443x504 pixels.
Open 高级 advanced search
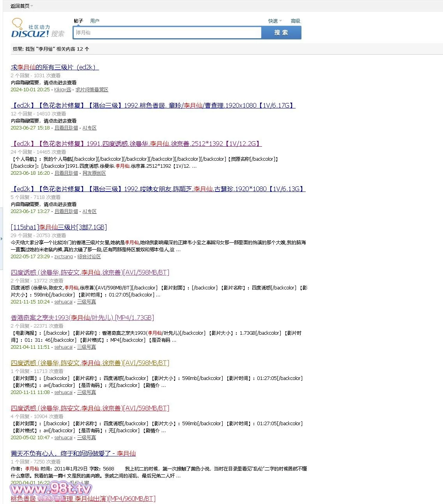(295, 21)
